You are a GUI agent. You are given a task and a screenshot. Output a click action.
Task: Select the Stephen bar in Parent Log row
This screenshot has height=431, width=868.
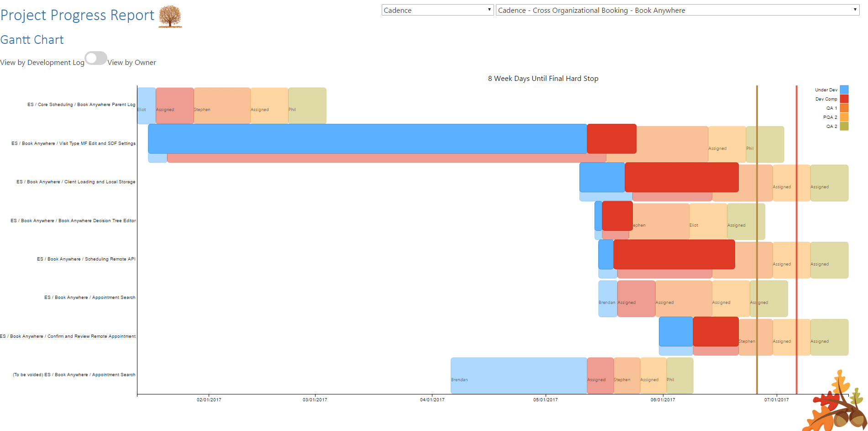[x=222, y=106]
